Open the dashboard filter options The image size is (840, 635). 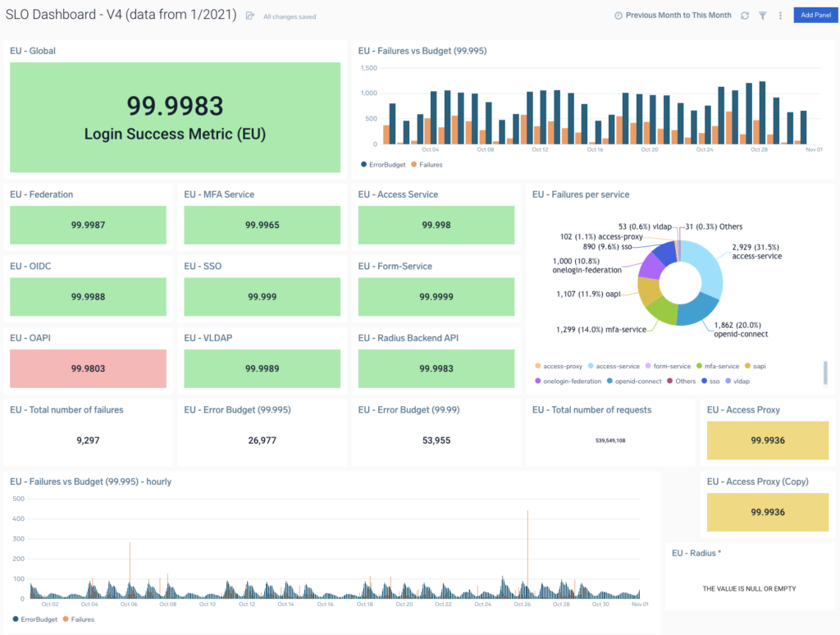point(763,16)
